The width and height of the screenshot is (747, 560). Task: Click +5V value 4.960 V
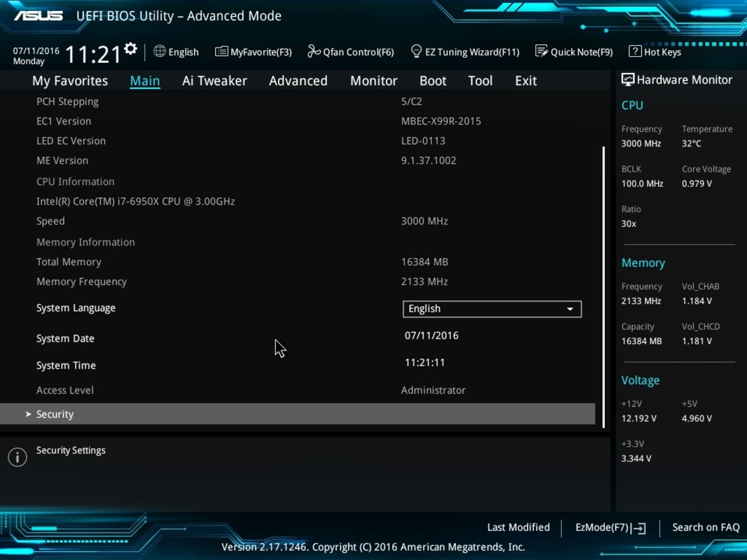point(696,418)
